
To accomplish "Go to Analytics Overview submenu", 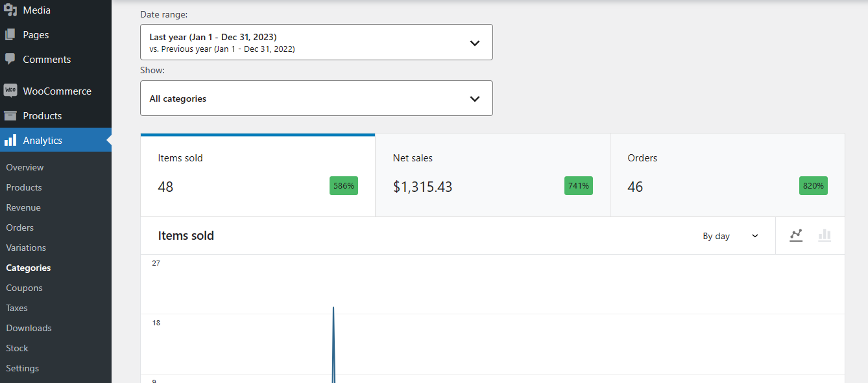I will click(x=25, y=167).
